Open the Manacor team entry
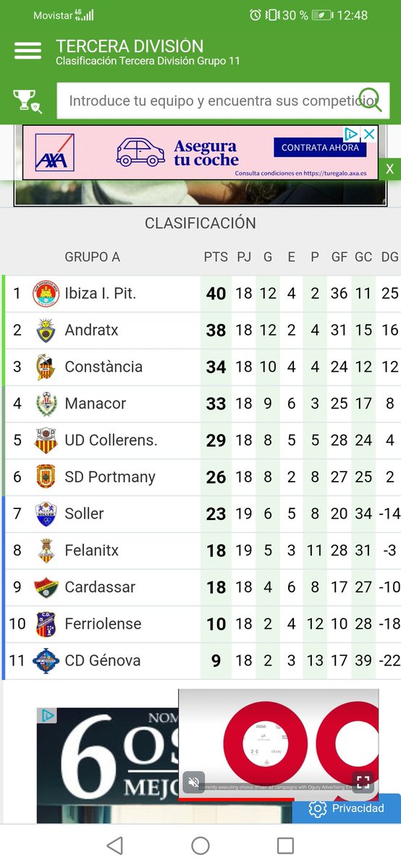This screenshot has width=401, height=868. 202,404
